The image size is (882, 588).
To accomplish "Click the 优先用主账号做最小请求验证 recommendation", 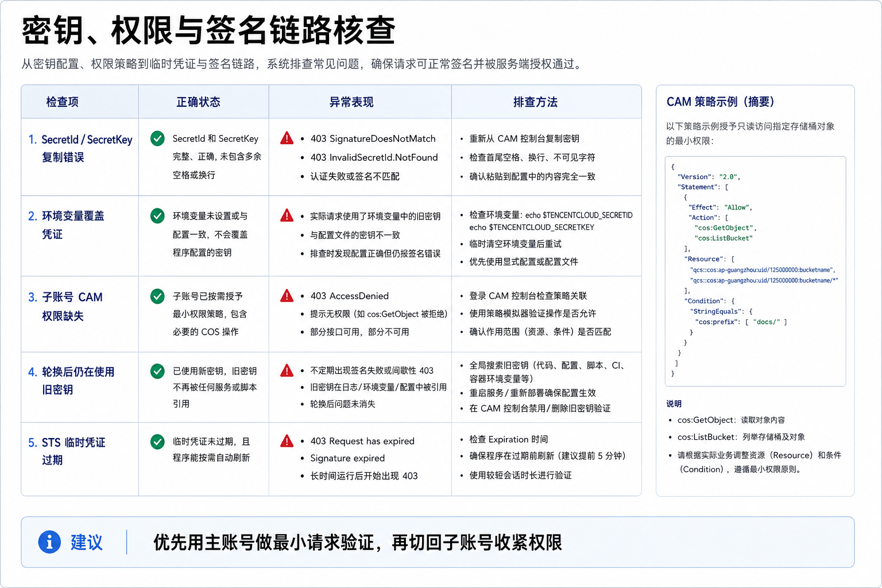I will pyautogui.click(x=357, y=542).
